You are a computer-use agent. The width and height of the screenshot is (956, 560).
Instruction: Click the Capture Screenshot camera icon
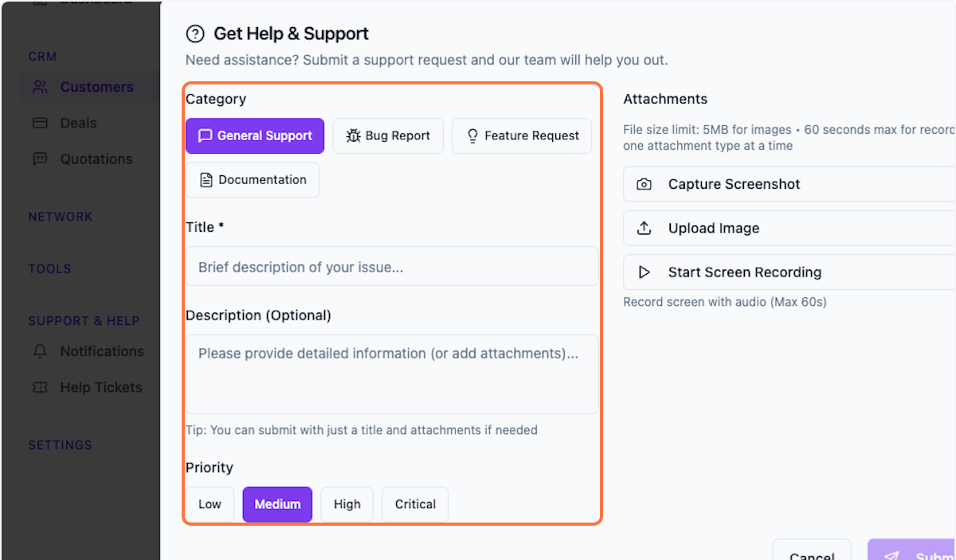pos(644,184)
